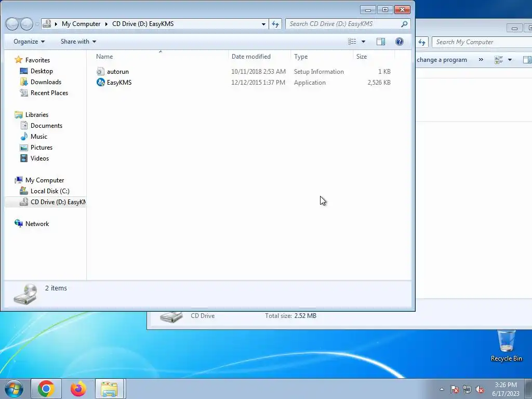This screenshot has height=399, width=532.
Task: Click EasyKMS size 2,526 KB
Action: point(379,83)
